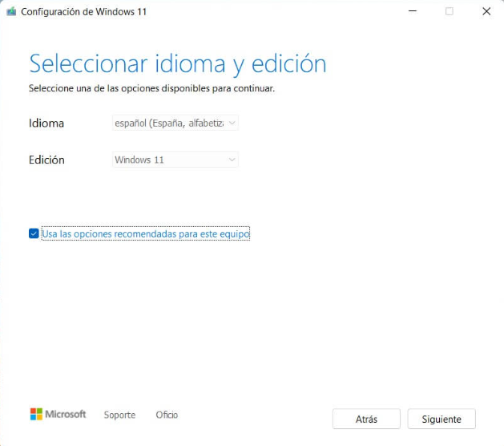
Task: Click the grayed-out maximize window button
Action: (x=449, y=12)
